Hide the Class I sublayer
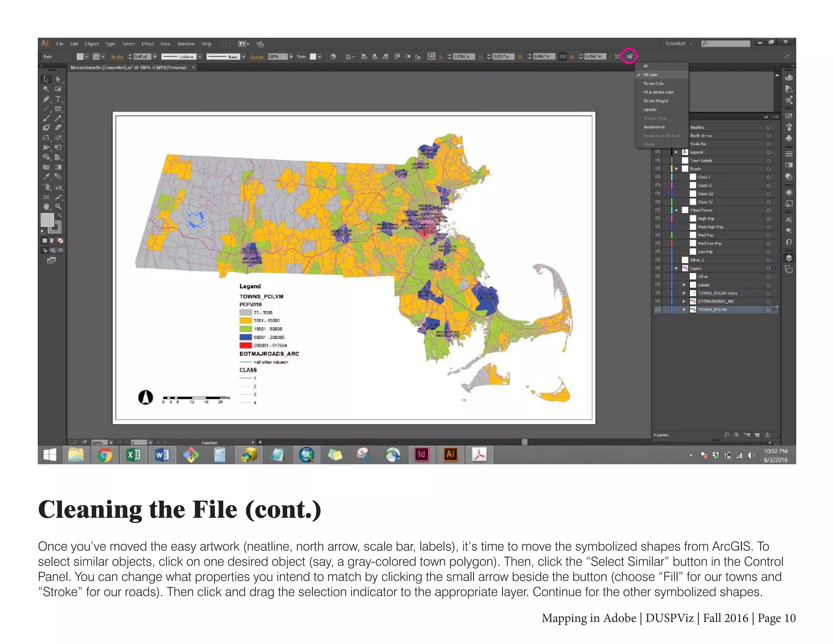Screen dimensions: 834x644 pos(657,177)
